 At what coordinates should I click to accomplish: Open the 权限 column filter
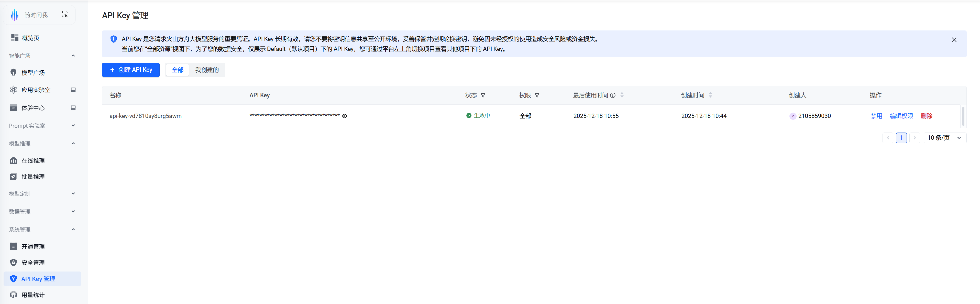click(x=537, y=95)
